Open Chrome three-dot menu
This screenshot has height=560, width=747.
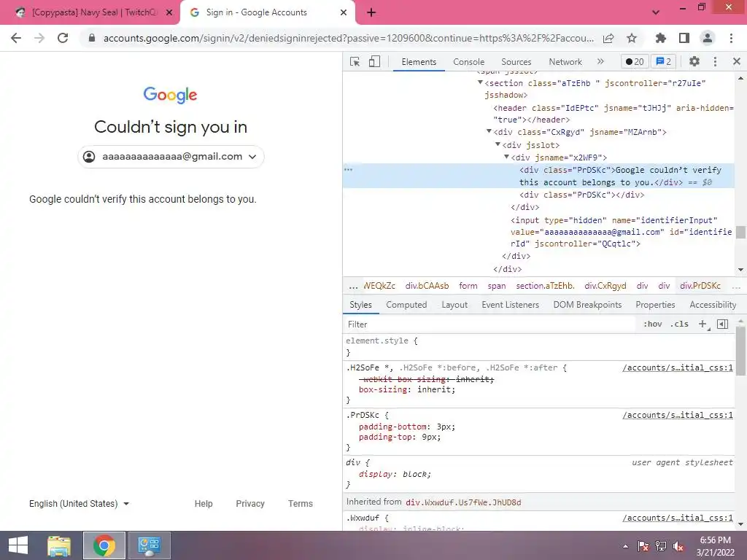click(x=731, y=38)
